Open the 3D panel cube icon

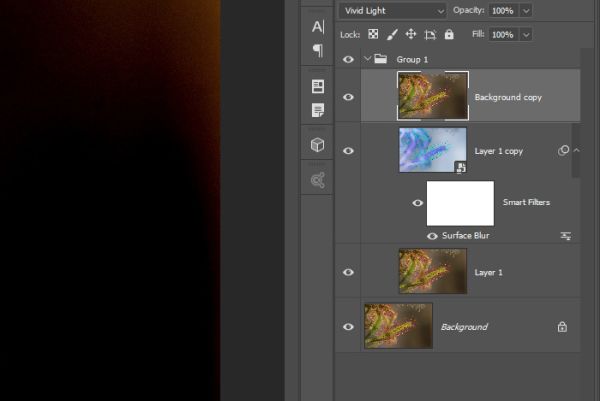click(x=318, y=145)
